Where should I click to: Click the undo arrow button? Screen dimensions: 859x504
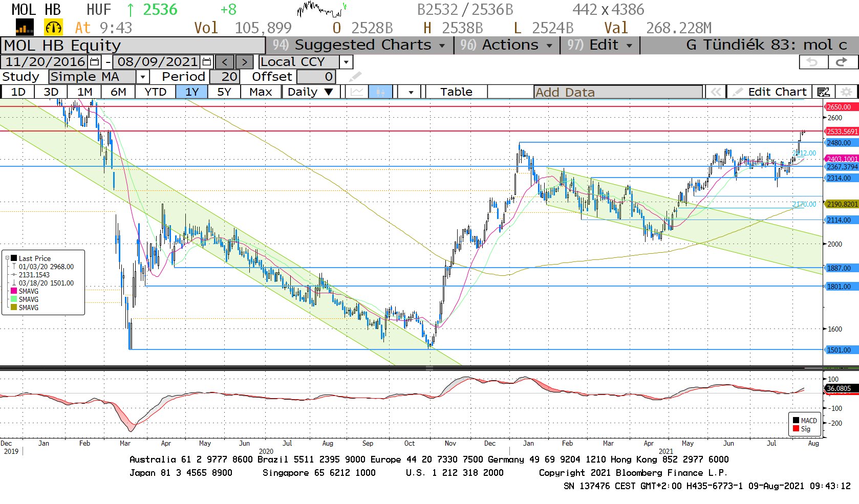pos(813,62)
